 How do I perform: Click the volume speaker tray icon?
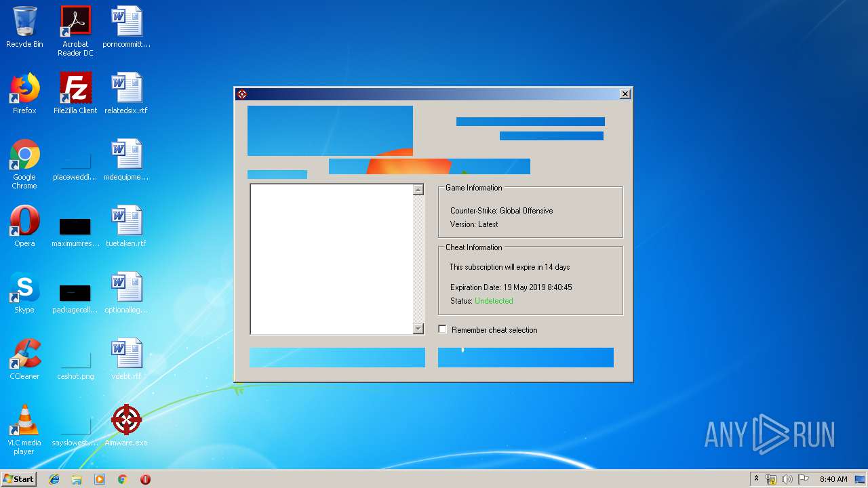[x=787, y=479]
